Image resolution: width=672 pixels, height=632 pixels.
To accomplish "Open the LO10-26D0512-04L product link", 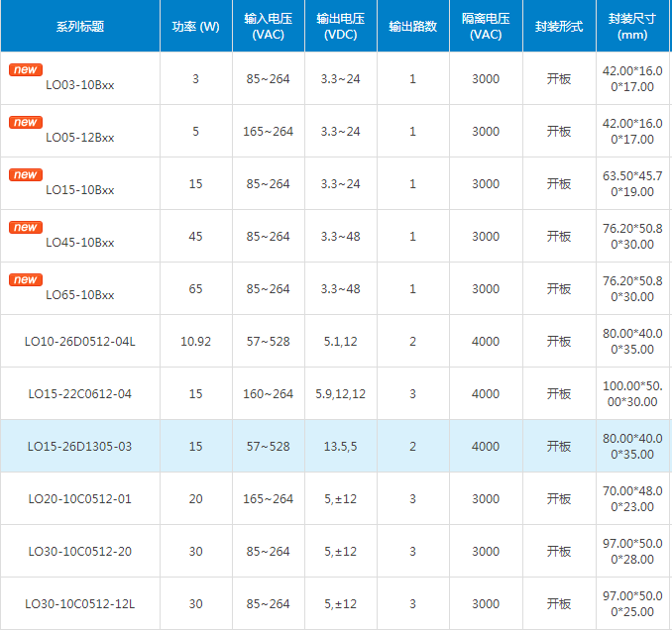I will 79,342.
